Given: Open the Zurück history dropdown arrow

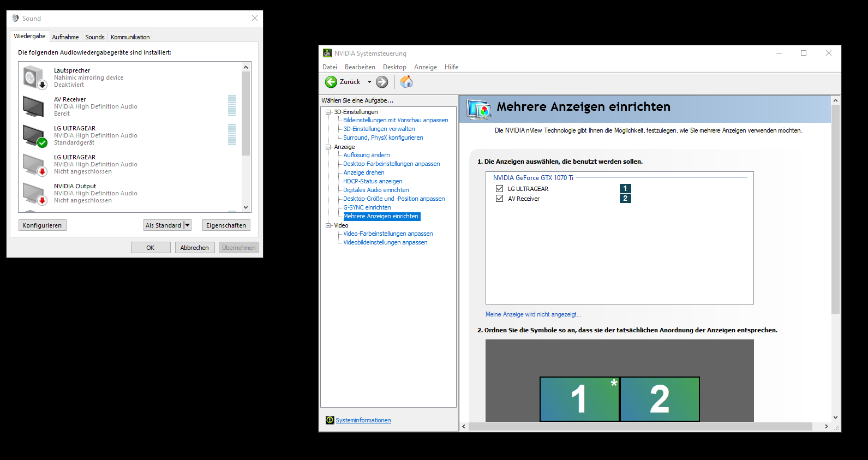Looking at the screenshot, I should [369, 82].
